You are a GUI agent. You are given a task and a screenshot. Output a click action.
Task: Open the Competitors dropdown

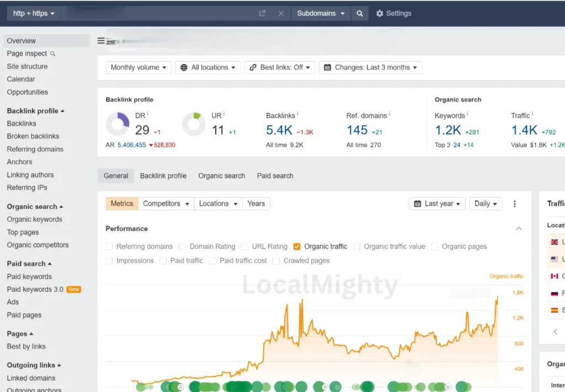(166, 204)
